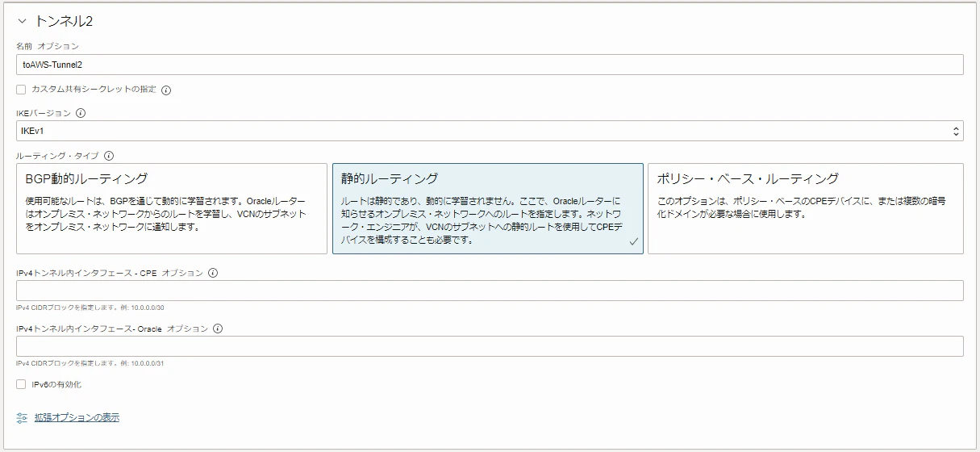Click the 名前 オプション label
980x452 pixels.
tap(48, 46)
